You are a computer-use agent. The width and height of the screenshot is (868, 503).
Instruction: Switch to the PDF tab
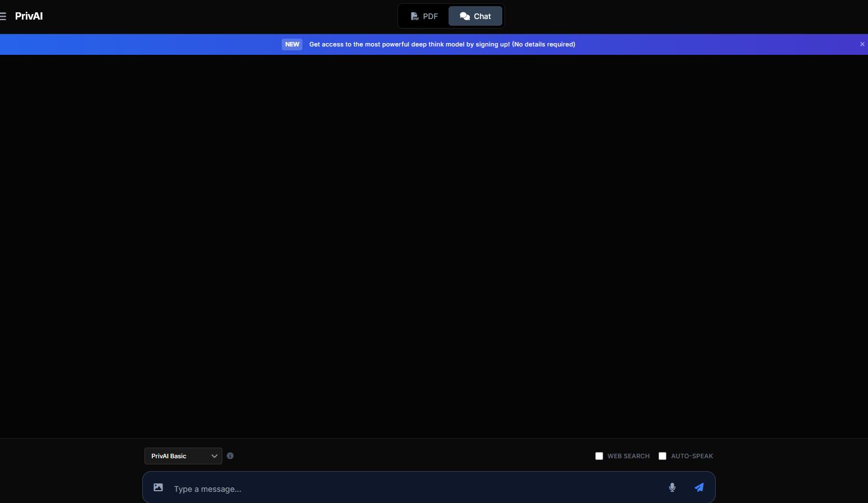(x=424, y=16)
